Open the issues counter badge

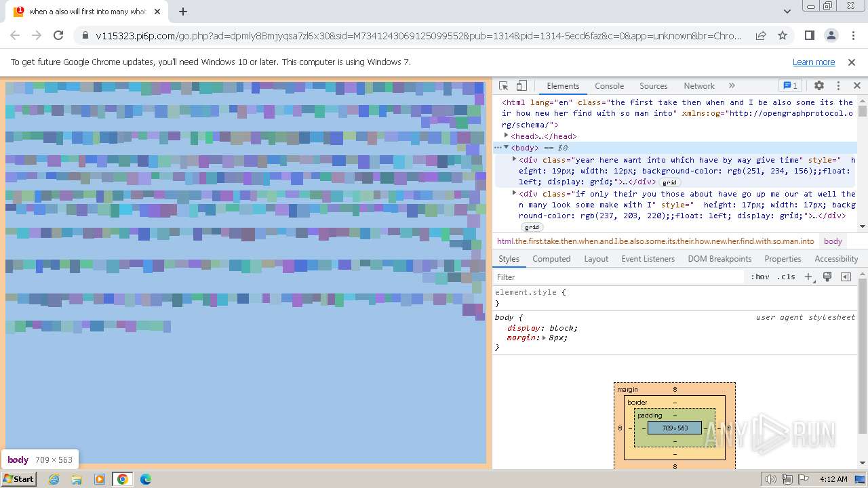point(791,86)
